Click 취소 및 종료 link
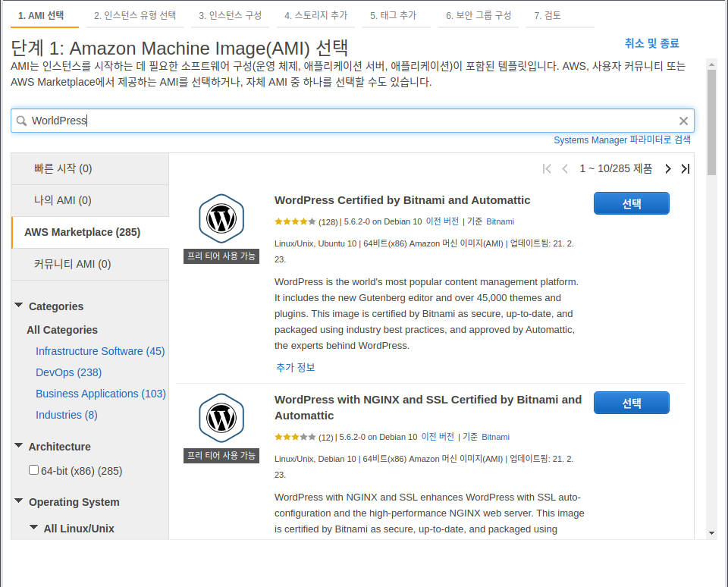728x587 pixels. (x=652, y=43)
